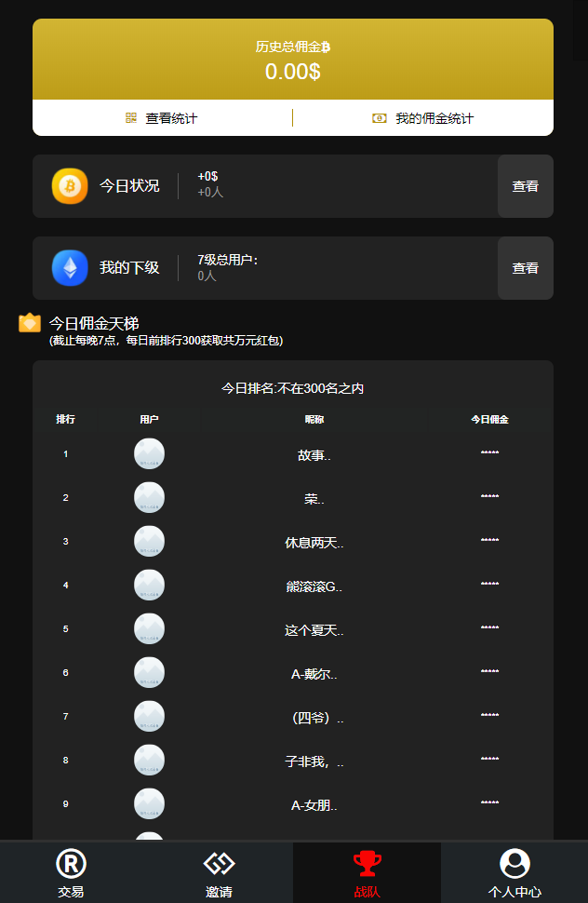The image size is (588, 903).
Task: Click the trophy icon for 战队 tab
Action: (367, 863)
